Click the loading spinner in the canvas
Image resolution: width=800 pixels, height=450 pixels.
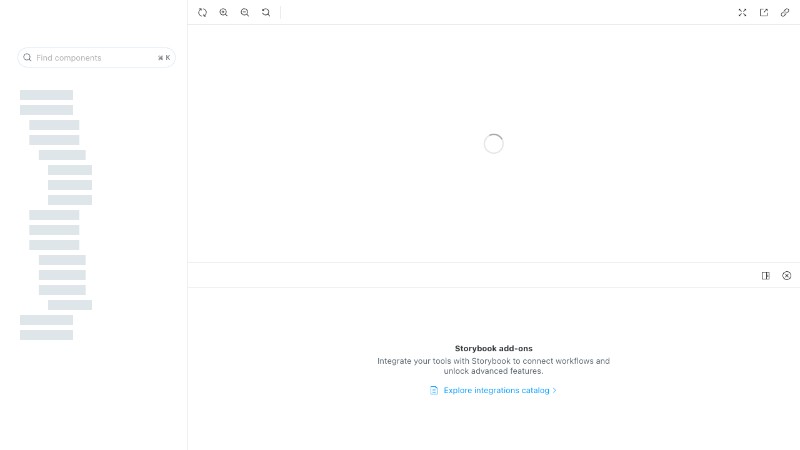click(493, 144)
